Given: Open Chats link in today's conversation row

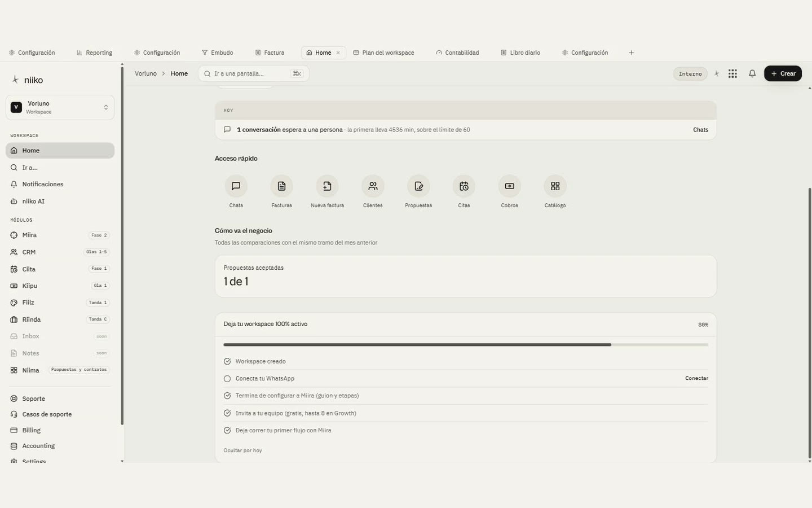Looking at the screenshot, I should (x=700, y=130).
